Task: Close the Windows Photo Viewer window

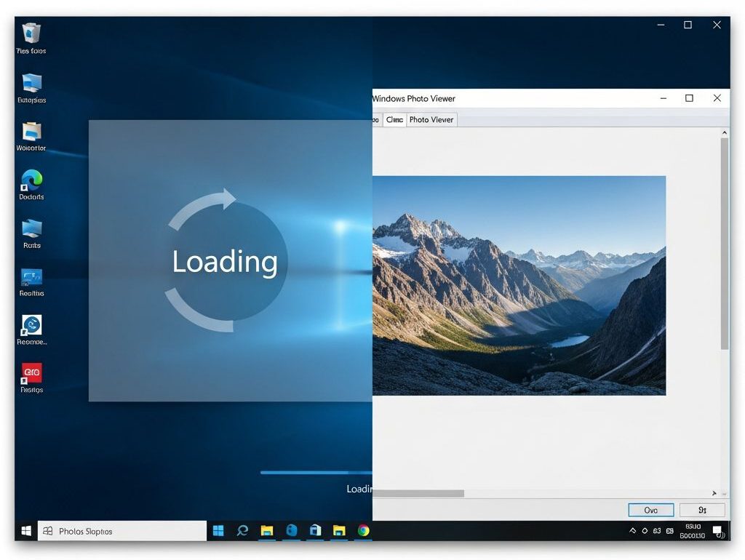Action: click(x=717, y=98)
